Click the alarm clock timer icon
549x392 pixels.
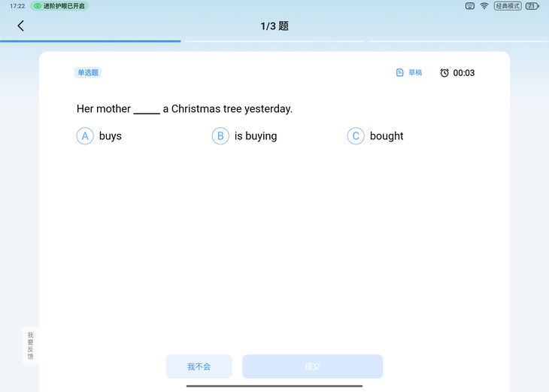tap(444, 72)
